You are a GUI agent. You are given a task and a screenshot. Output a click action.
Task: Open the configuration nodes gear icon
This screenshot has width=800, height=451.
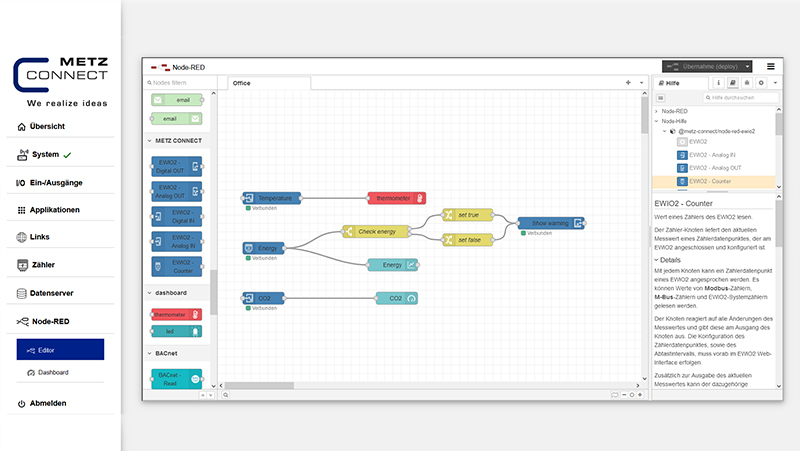click(761, 83)
